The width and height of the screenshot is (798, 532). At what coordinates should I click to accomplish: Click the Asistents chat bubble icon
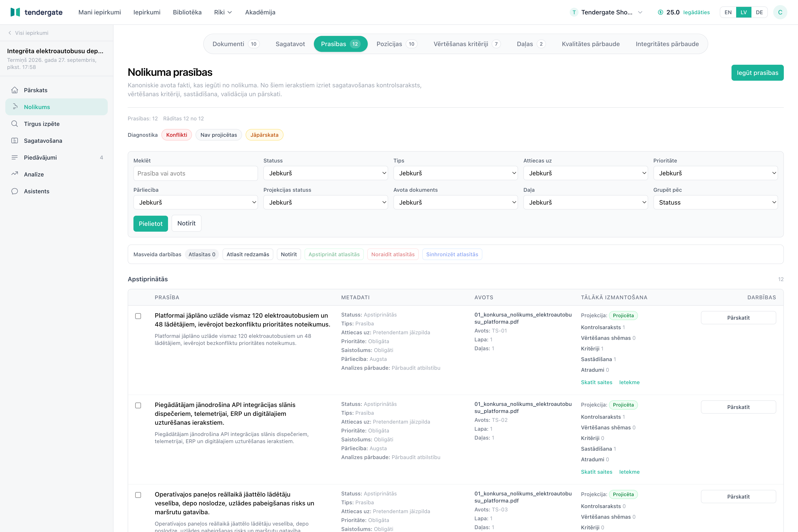click(x=15, y=191)
